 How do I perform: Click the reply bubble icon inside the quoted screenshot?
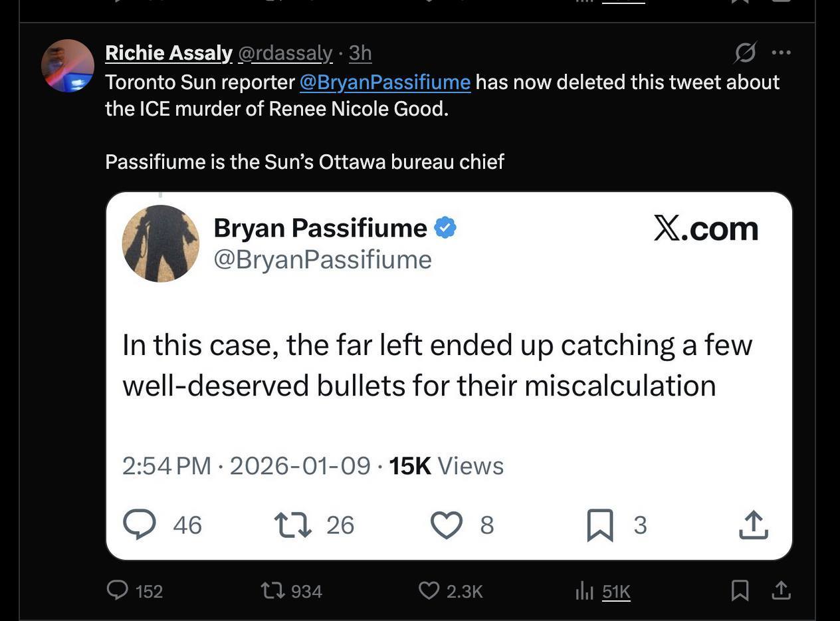point(140,525)
